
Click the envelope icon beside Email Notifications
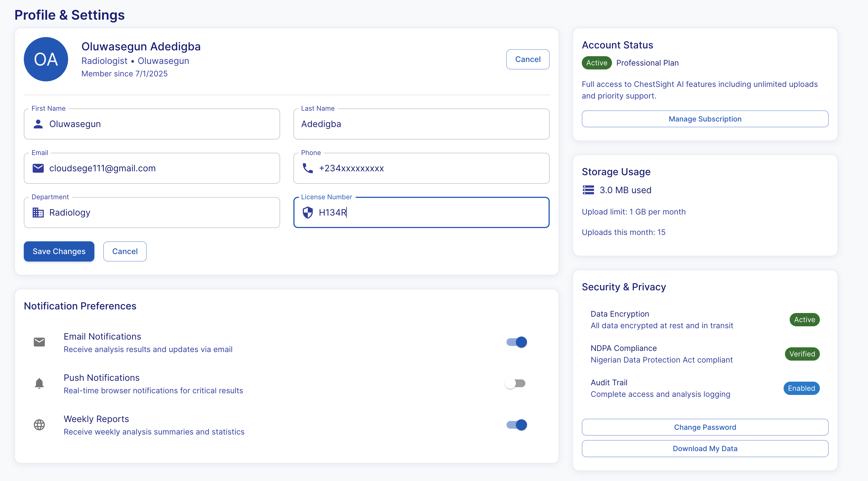(x=39, y=342)
